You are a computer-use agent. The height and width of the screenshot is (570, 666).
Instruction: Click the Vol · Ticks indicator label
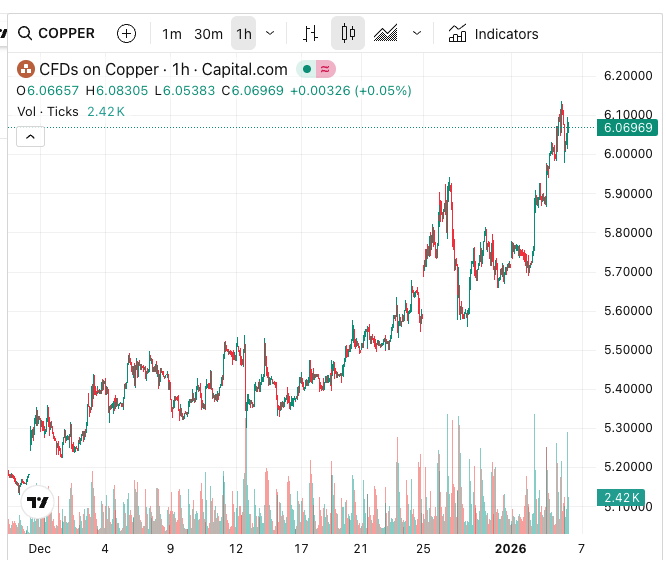(48, 111)
